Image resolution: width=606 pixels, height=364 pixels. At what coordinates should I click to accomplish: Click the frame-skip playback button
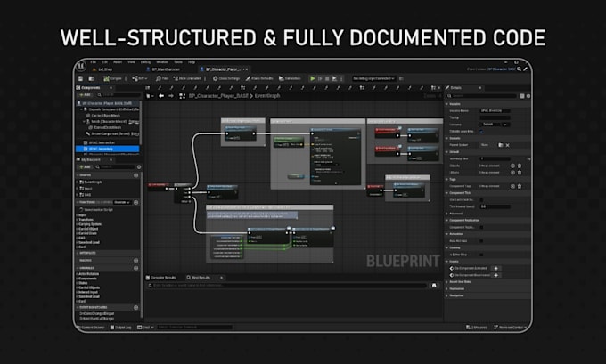pos(320,78)
